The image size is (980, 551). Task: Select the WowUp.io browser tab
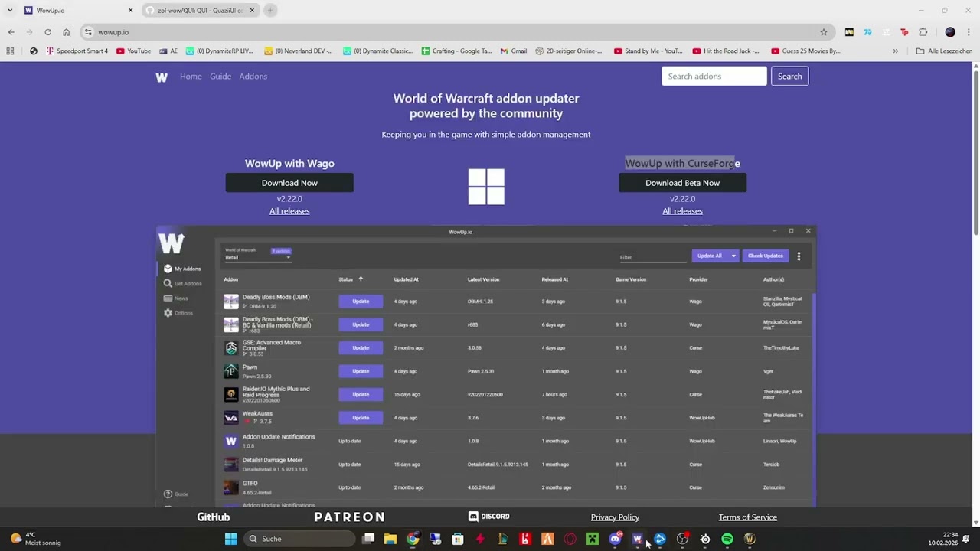point(78,11)
